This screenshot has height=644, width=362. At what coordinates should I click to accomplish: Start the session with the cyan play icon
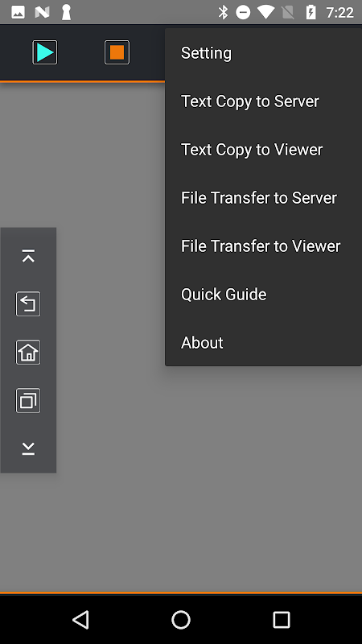click(45, 52)
